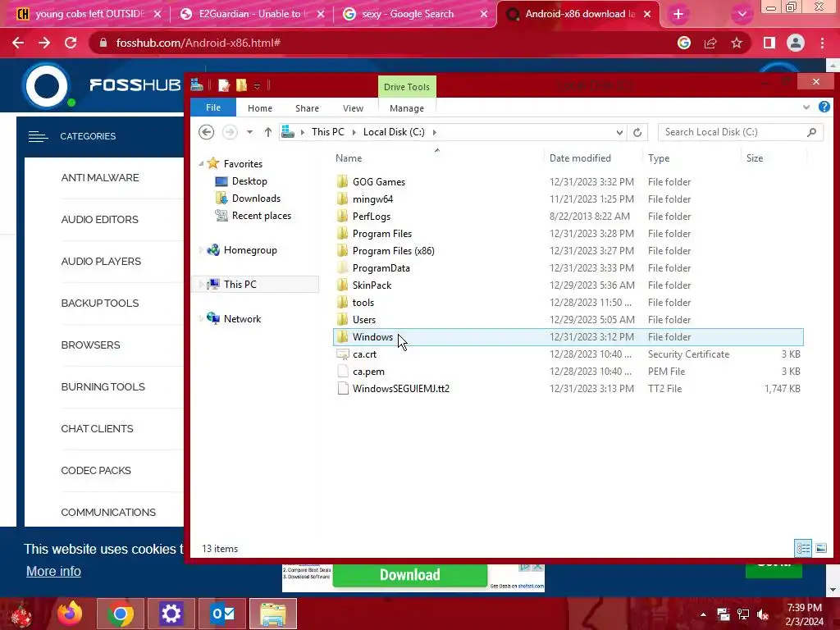
Task: Click the New folder icon in Explorer title bar
Action: click(x=242, y=85)
